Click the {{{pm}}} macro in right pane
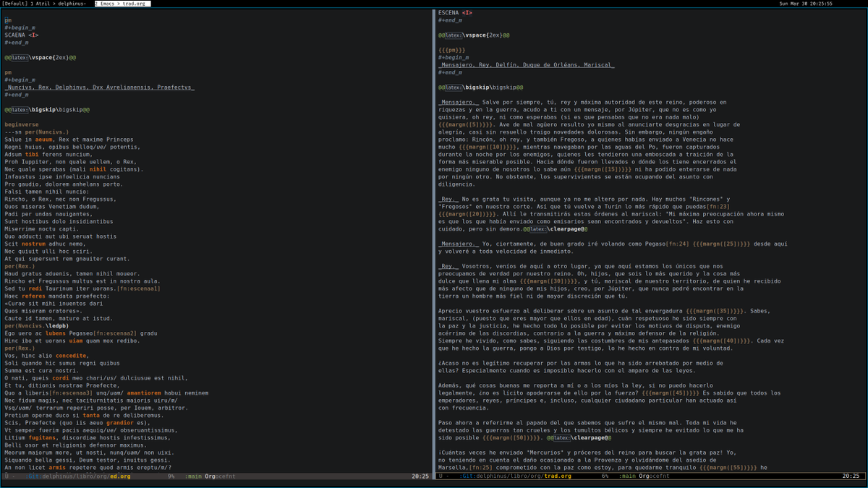868x488 pixels. [x=451, y=50]
